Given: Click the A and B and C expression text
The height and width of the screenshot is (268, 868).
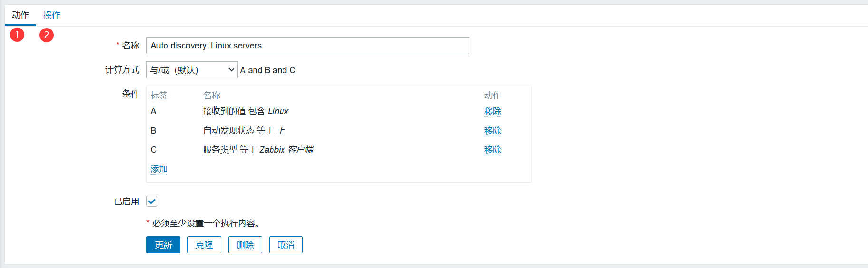Looking at the screenshot, I should 268,70.
